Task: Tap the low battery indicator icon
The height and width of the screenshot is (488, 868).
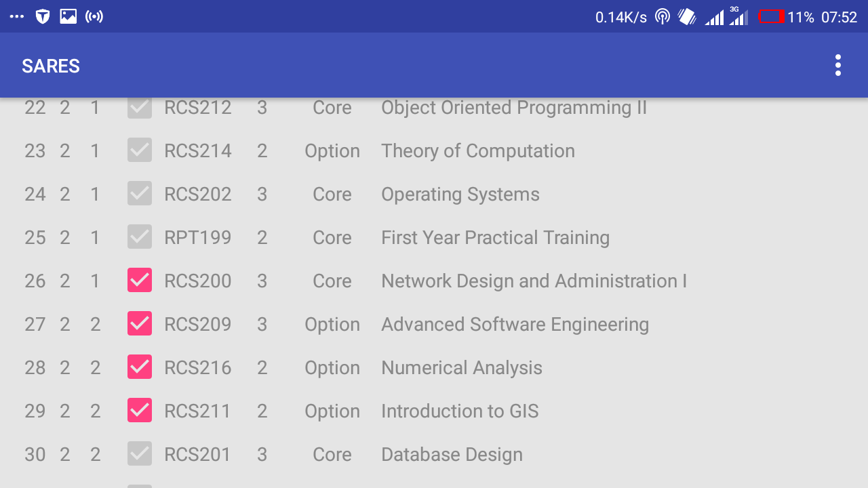Action: coord(771,17)
